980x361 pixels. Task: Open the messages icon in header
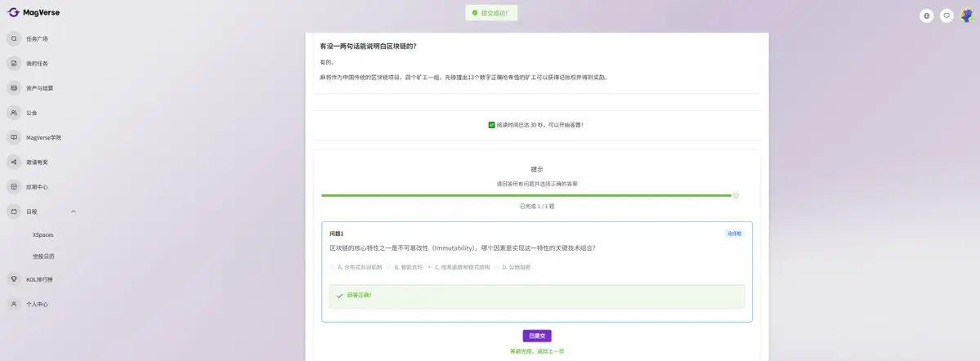[x=946, y=16]
